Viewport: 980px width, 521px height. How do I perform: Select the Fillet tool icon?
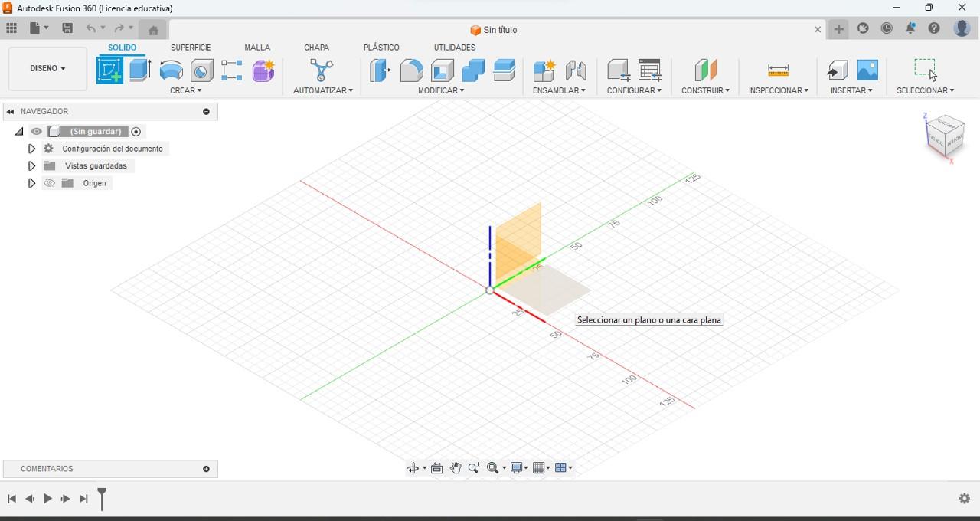[411, 70]
